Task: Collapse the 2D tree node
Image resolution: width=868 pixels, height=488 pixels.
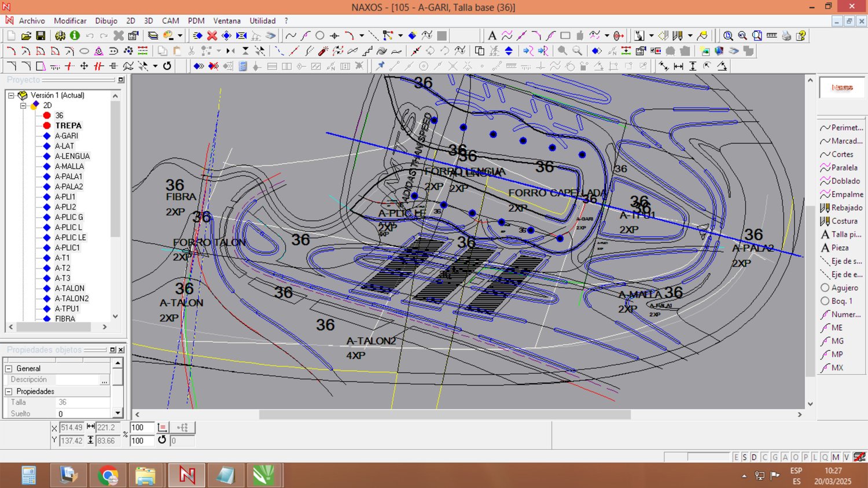Action: 23,105
